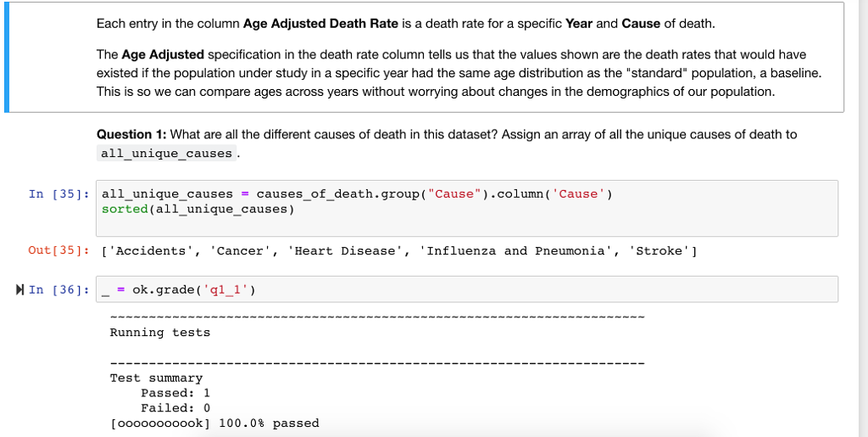The height and width of the screenshot is (437, 868).
Task: Click the sorted(all_unique_causes) code line
Action: pos(198,209)
